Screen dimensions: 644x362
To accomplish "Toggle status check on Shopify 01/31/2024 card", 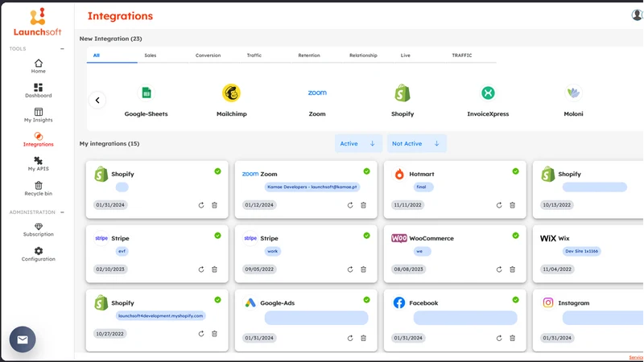I will (x=217, y=171).
